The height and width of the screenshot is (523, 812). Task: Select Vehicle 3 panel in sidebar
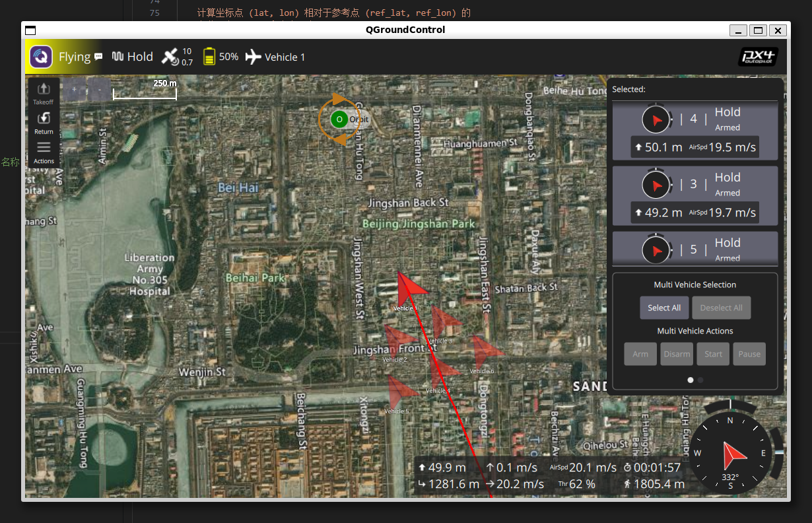point(694,195)
